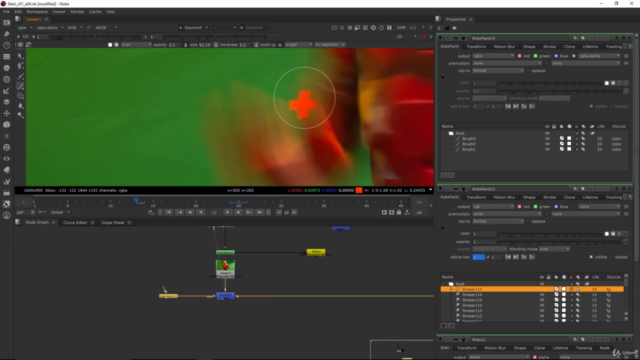Viewport: 640px width, 360px height.
Task: Open help for RotoPaint13 via question mark icon
Action: coord(616,38)
